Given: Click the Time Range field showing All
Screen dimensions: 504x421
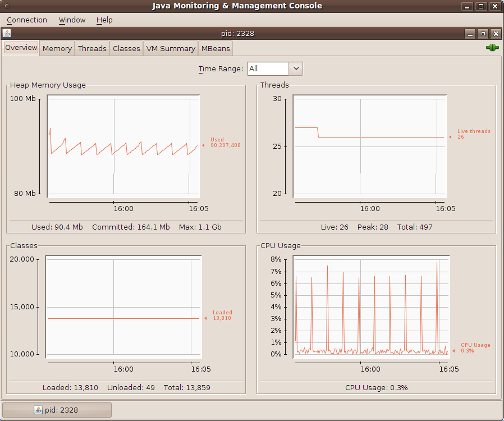Looking at the screenshot, I should (x=268, y=68).
